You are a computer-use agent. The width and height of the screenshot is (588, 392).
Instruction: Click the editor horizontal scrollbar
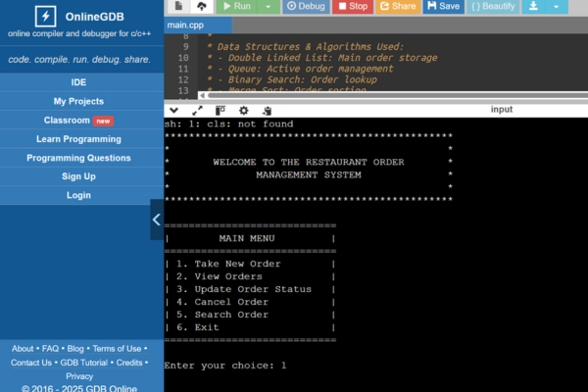(398, 95)
